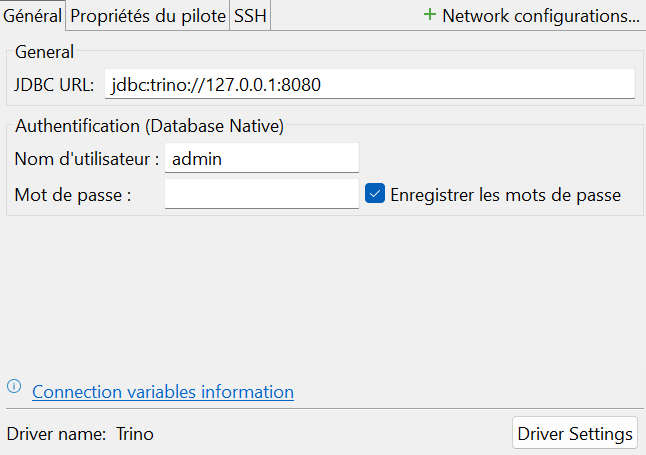The width and height of the screenshot is (646, 455).
Task: Follow the Connection variables information link
Action: tap(163, 392)
